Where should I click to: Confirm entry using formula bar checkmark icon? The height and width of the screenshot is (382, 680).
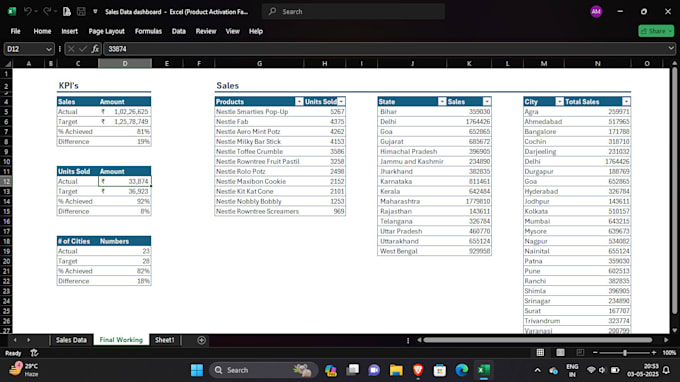[x=83, y=49]
